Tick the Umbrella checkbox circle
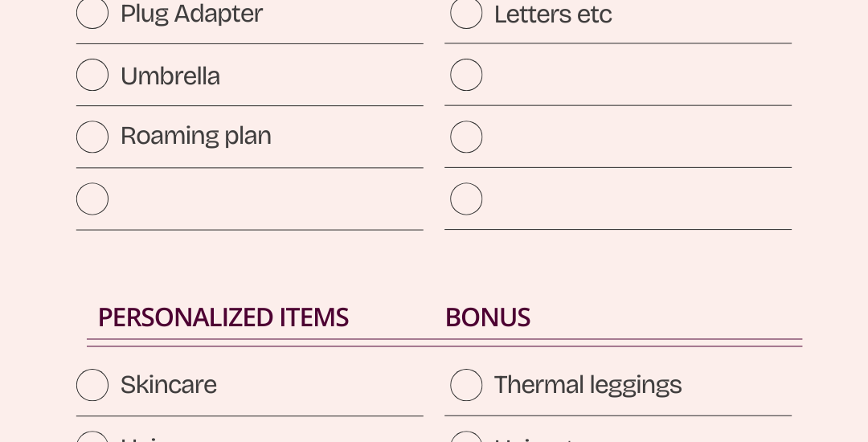 pyautogui.click(x=92, y=75)
